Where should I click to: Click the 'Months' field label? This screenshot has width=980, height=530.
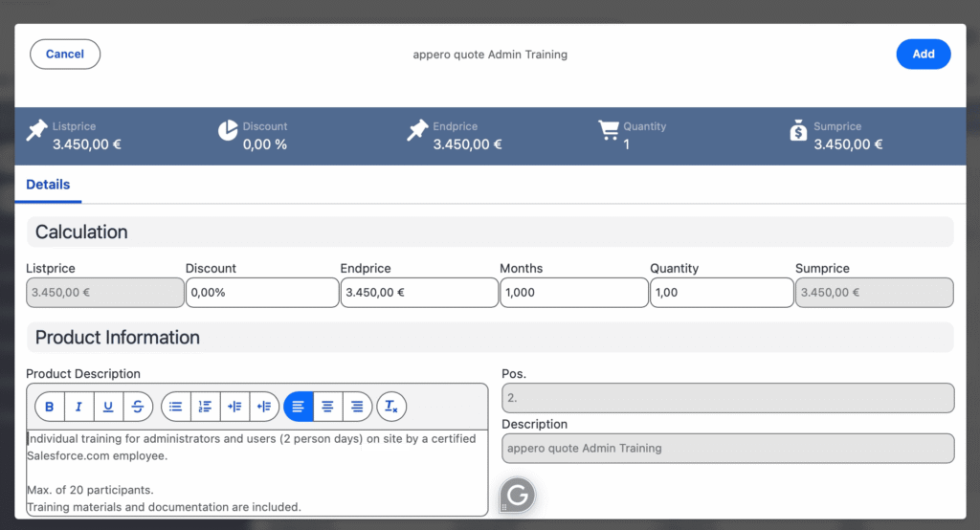pyautogui.click(x=522, y=268)
